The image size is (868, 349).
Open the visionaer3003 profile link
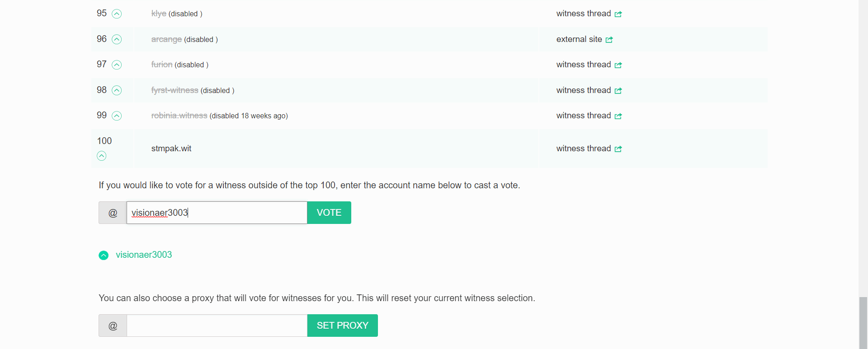click(x=144, y=255)
